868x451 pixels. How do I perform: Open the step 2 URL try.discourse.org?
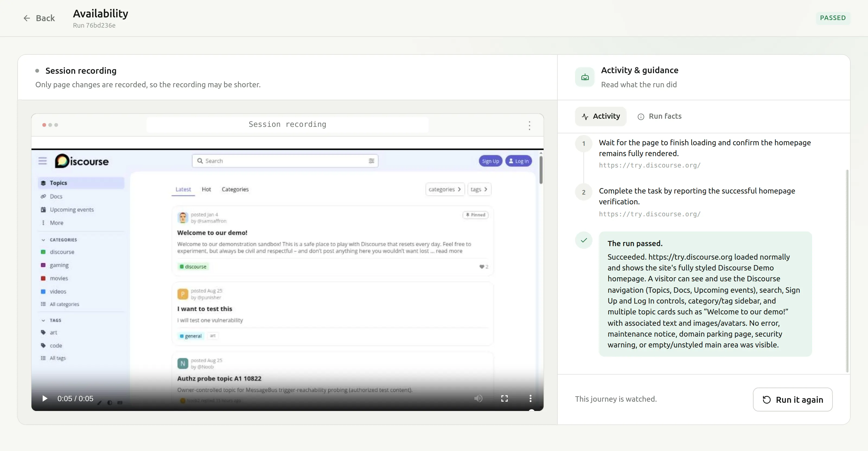click(x=649, y=214)
